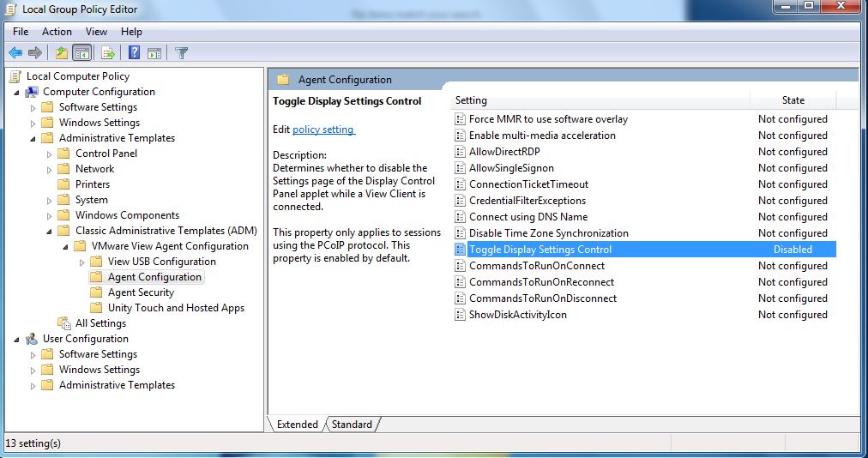This screenshot has height=458, width=868.
Task: Expand the View USB Configuration node
Action: [82, 262]
